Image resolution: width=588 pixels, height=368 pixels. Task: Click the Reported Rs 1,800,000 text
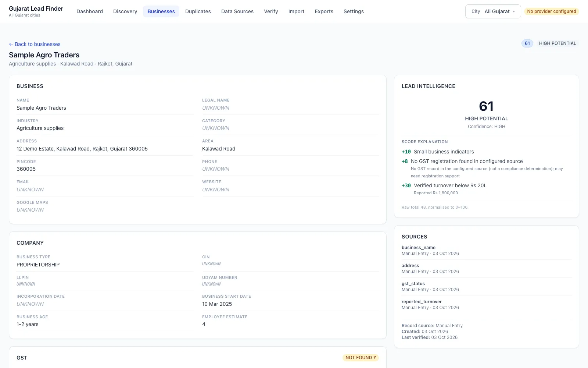click(x=436, y=193)
